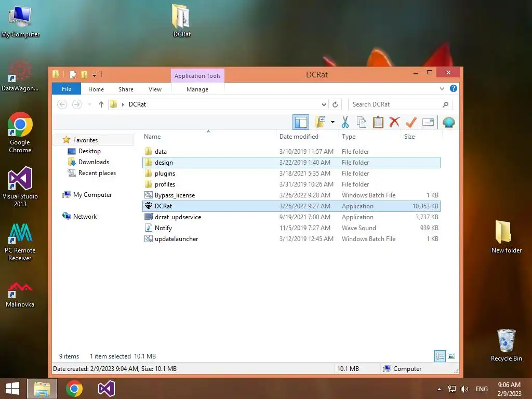Select the Malinovka desktop shortcut

pyautogui.click(x=20, y=295)
